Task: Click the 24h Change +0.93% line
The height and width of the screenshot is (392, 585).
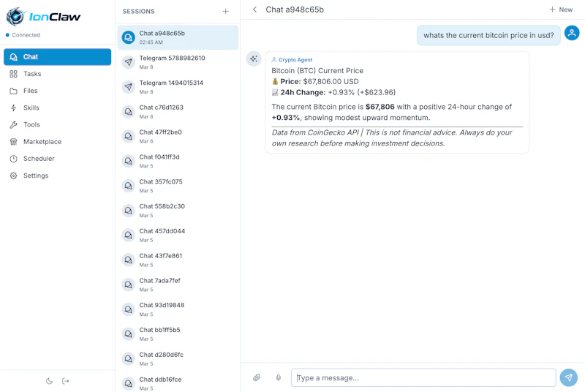Action: click(333, 92)
